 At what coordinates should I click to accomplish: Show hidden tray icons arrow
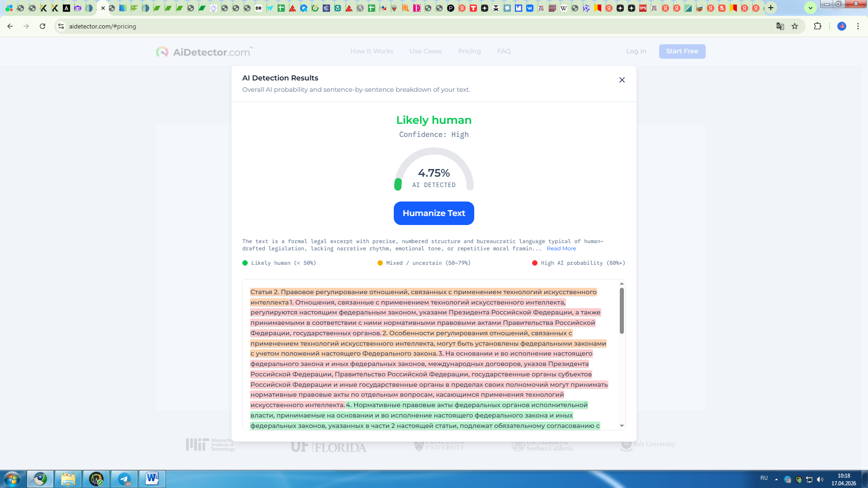pos(776,479)
